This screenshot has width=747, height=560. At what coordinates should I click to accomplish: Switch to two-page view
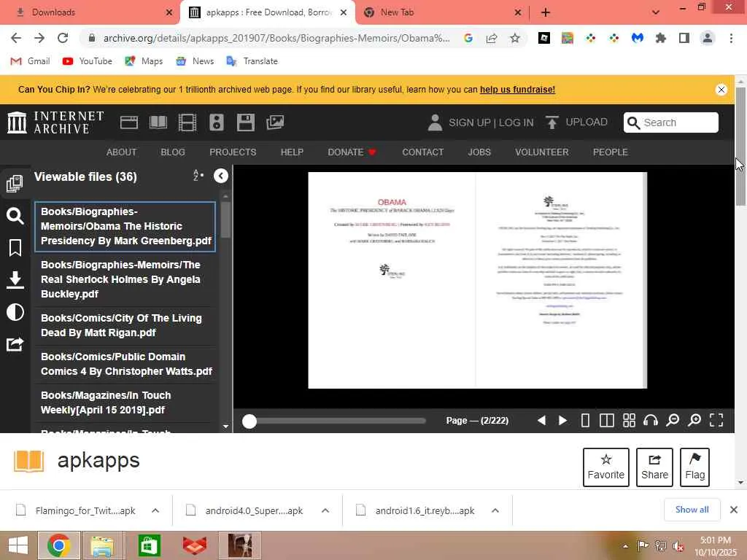(x=606, y=421)
